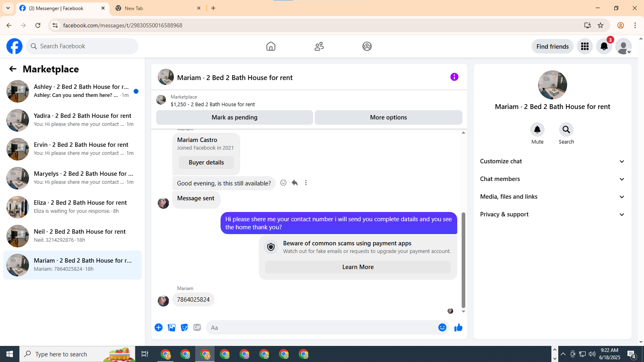The image size is (644, 362).
Task: Open the Chrome tab search dropdown
Action: pyautogui.click(x=8, y=8)
